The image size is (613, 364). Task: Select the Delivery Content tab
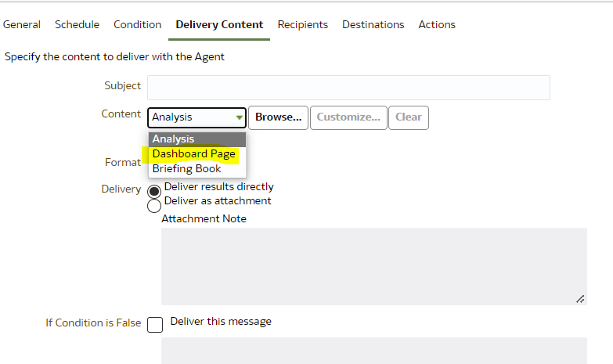pos(219,24)
